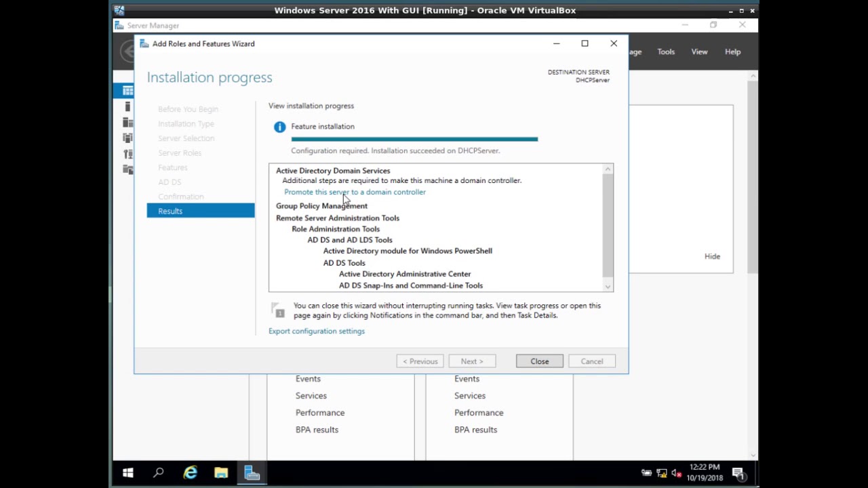Click Promote this server to a domain controller
This screenshot has width=868, height=488.
[355, 192]
